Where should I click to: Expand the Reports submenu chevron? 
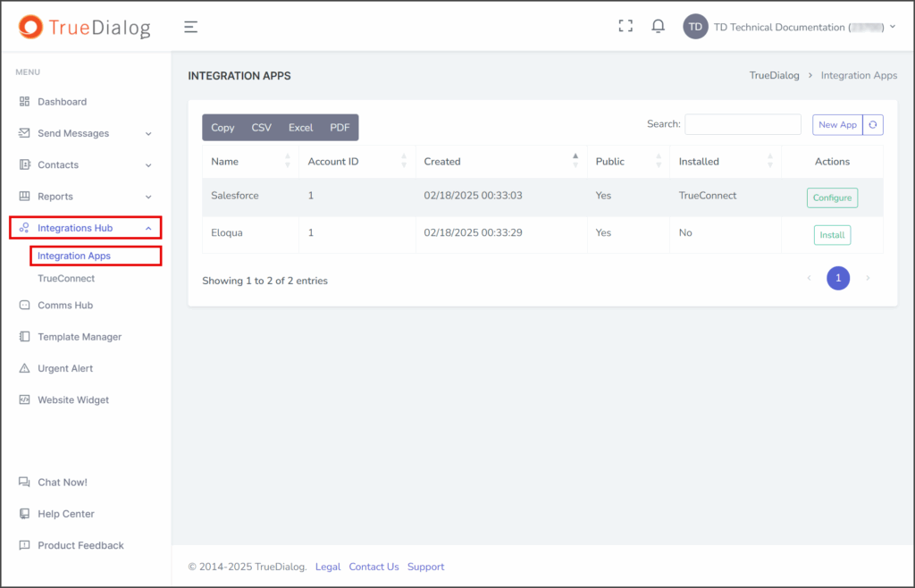coord(148,197)
